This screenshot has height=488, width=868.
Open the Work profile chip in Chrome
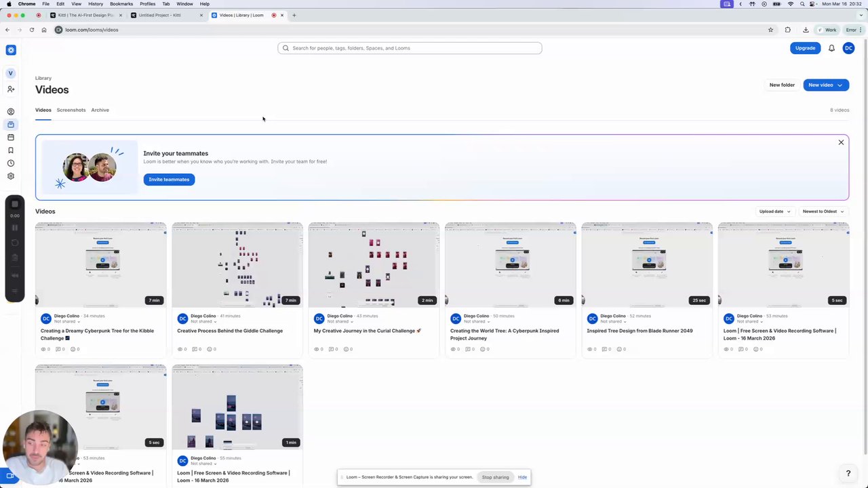pos(827,30)
